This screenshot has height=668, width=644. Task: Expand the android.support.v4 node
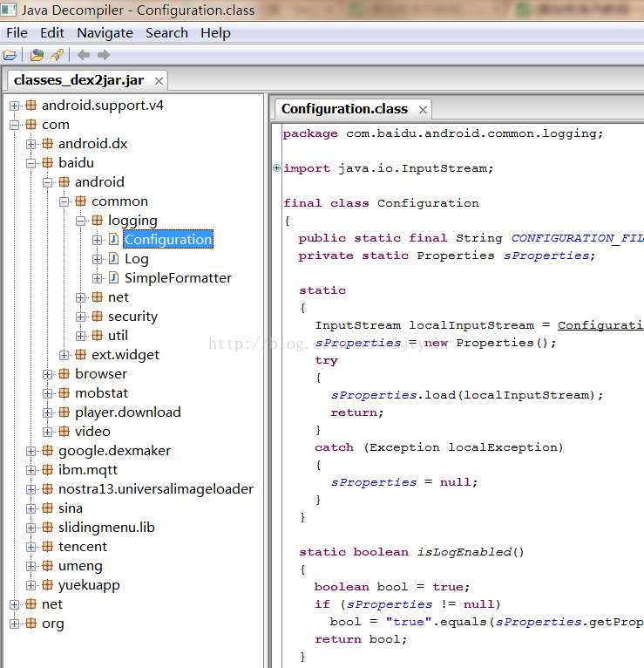14,106
